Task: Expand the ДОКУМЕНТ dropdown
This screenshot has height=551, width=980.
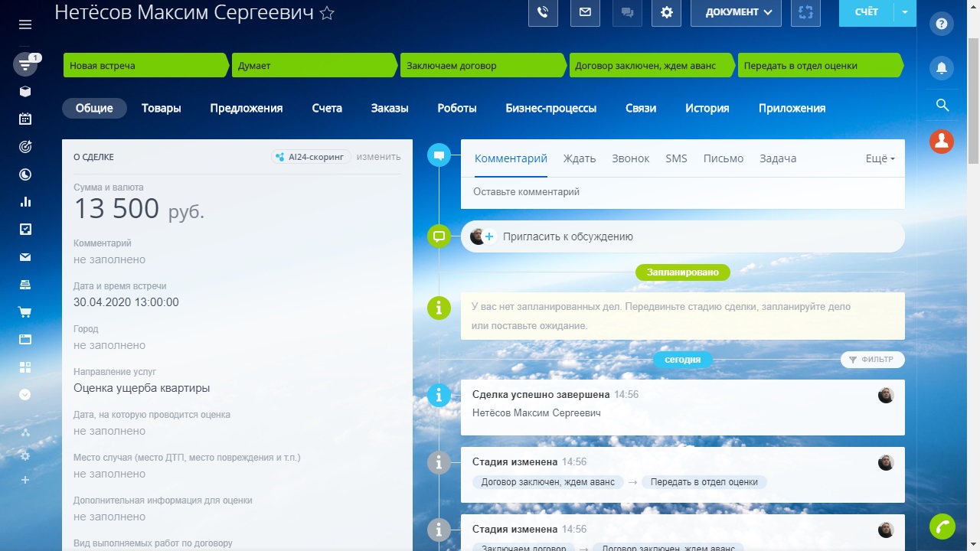Action: (736, 12)
